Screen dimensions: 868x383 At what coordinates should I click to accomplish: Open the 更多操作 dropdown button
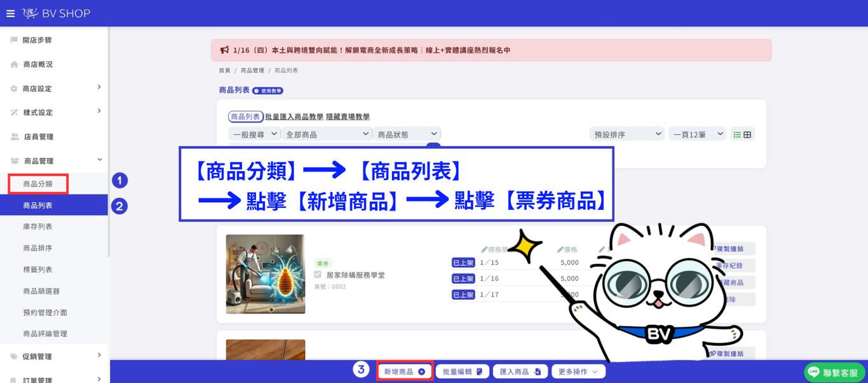coord(578,372)
